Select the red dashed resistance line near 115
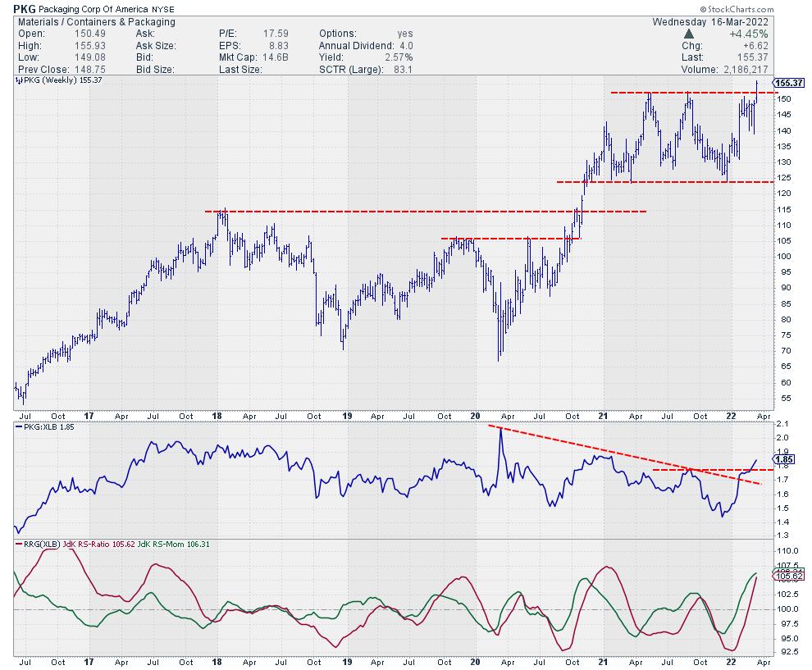812x670 pixels. click(x=425, y=212)
